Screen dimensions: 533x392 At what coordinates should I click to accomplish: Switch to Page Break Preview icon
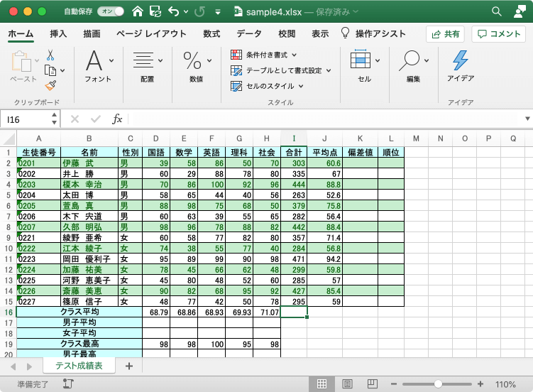(x=372, y=384)
